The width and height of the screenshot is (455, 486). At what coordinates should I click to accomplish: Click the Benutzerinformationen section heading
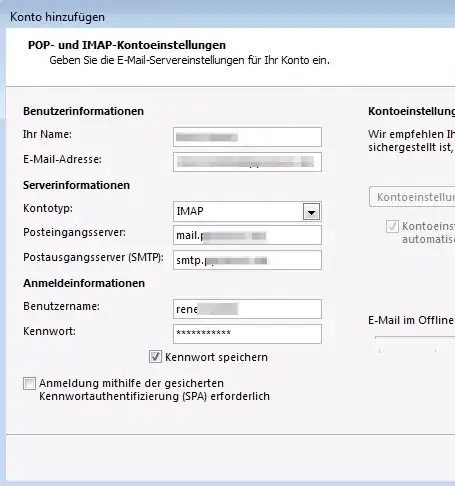pos(83,111)
